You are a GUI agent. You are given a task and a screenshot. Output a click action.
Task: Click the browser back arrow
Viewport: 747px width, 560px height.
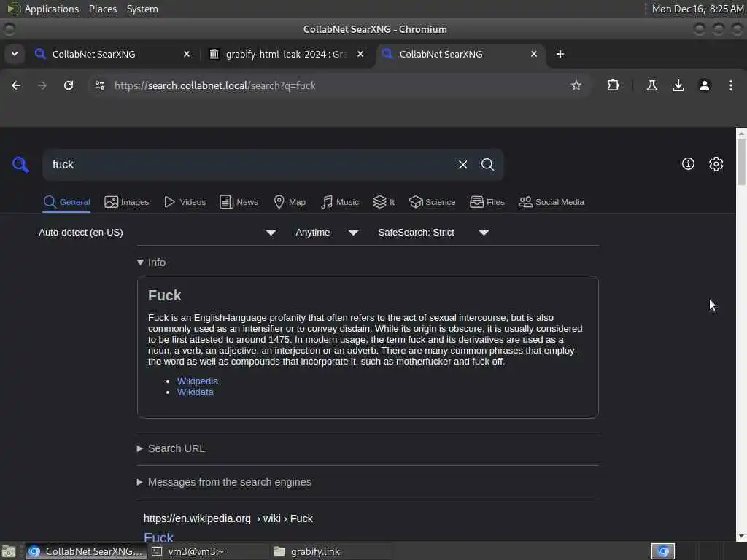click(16, 85)
